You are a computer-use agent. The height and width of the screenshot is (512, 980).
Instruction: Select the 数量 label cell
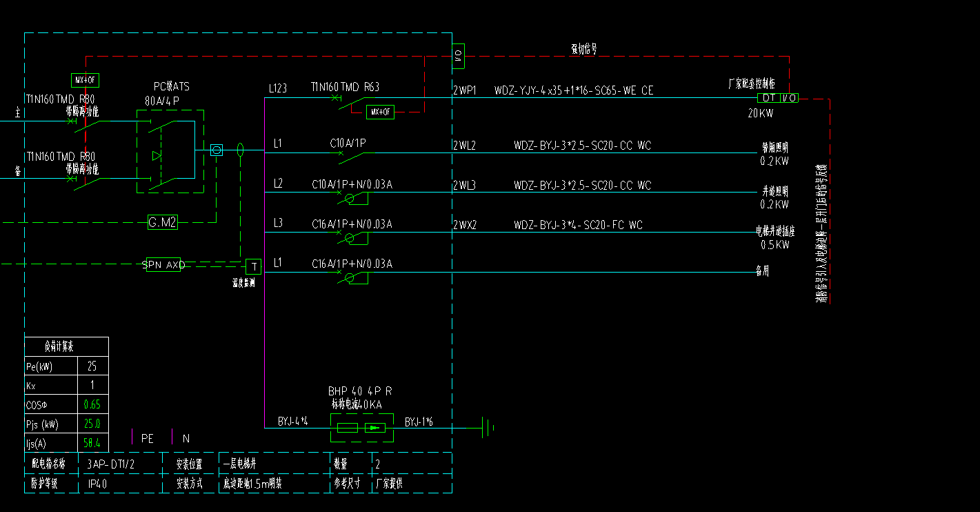[351, 464]
